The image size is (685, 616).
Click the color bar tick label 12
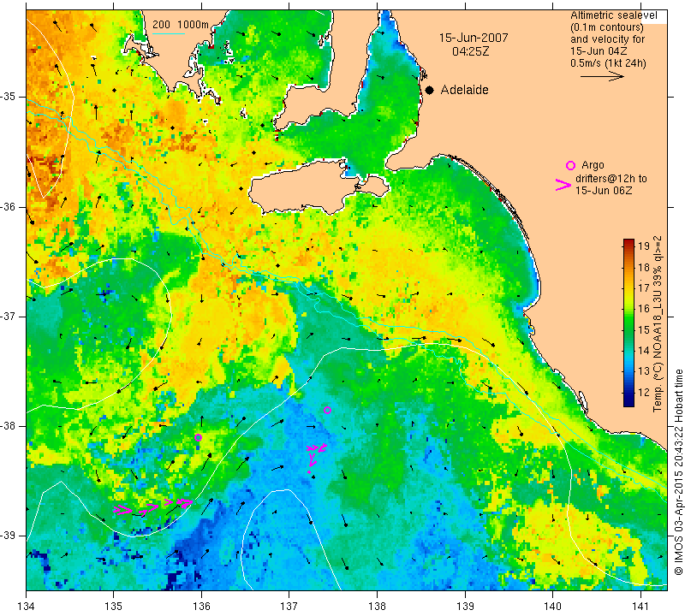[644, 392]
